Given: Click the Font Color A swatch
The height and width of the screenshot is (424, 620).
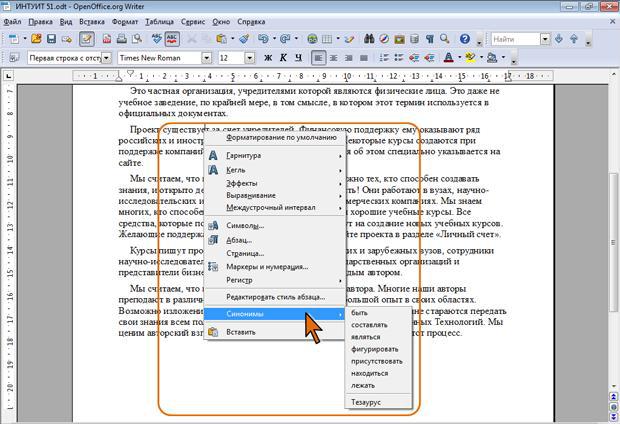Looking at the screenshot, I should point(448,58).
